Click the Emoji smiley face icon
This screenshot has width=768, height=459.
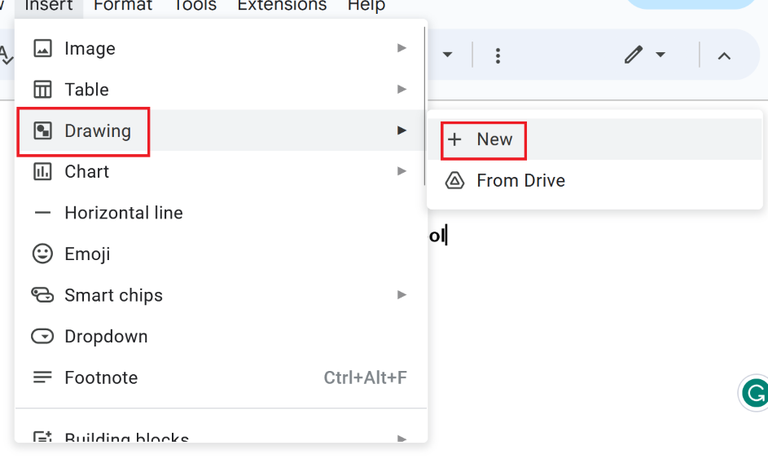[43, 253]
